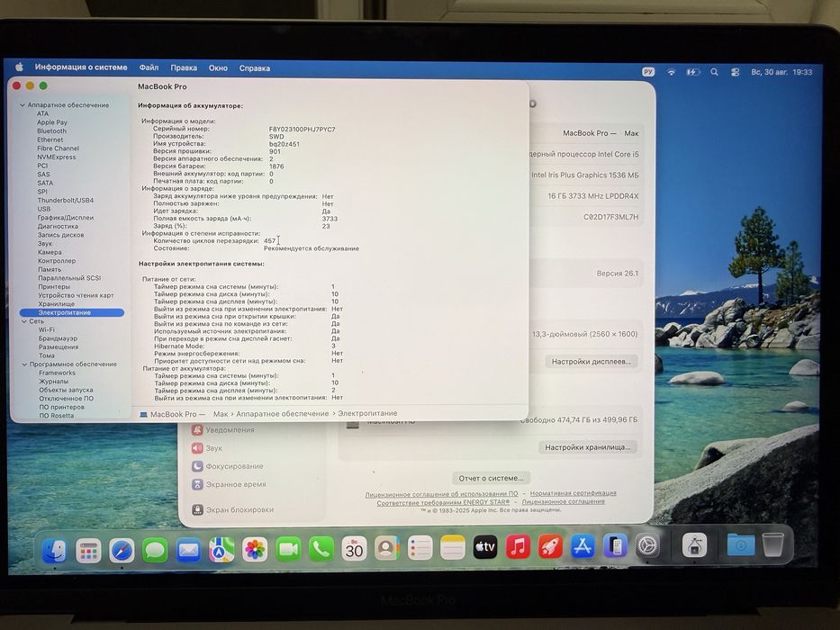Select Фокусирование in settings sidebar

pos(227,466)
